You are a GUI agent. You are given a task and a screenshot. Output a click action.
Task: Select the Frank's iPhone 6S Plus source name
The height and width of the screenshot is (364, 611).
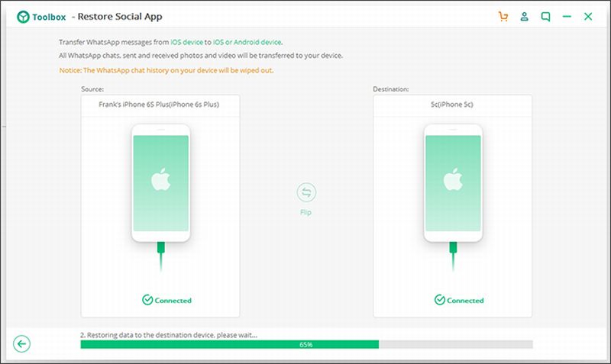[x=160, y=104]
